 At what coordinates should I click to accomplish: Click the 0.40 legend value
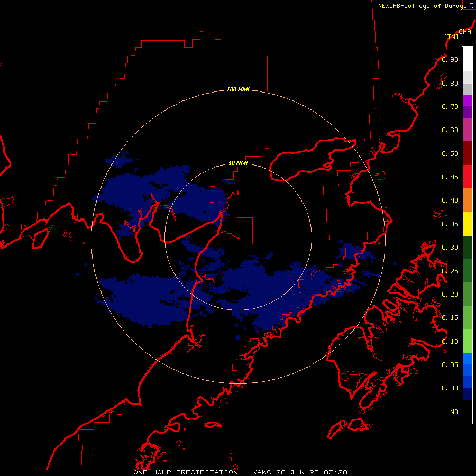pyautogui.click(x=450, y=200)
